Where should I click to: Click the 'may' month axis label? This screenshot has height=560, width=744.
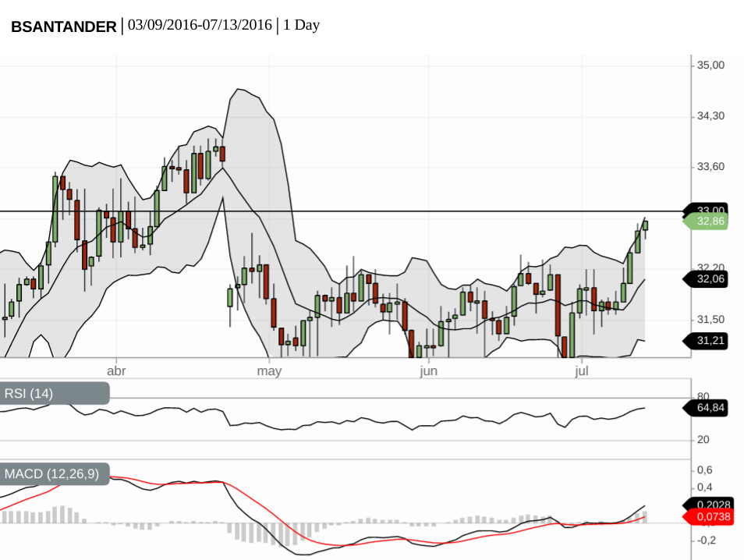[269, 371]
